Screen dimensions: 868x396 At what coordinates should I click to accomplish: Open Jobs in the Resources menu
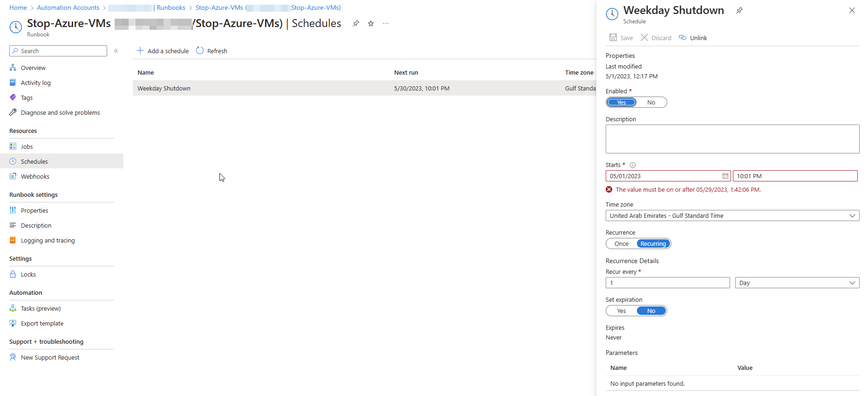click(27, 146)
